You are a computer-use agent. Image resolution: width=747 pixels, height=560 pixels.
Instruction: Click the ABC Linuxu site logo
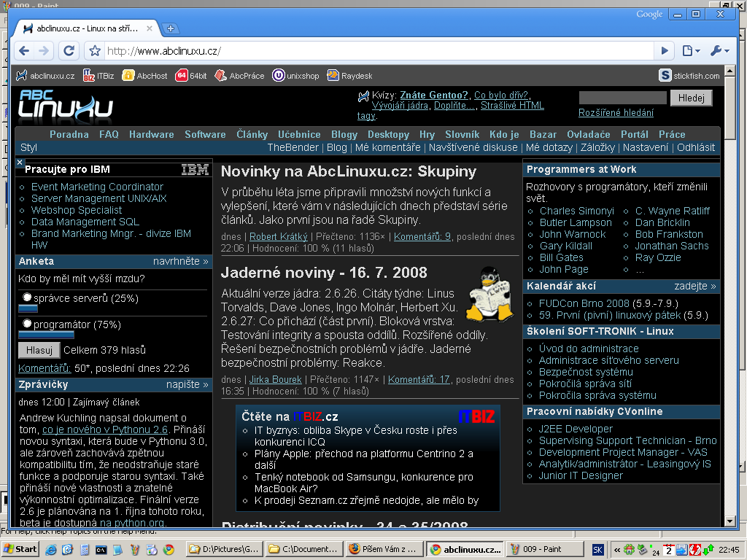pyautogui.click(x=66, y=104)
